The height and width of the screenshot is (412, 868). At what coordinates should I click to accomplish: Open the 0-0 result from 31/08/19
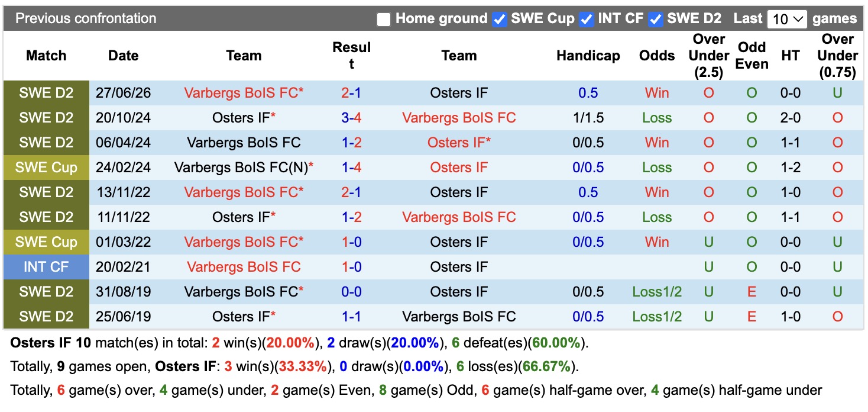[x=351, y=292]
